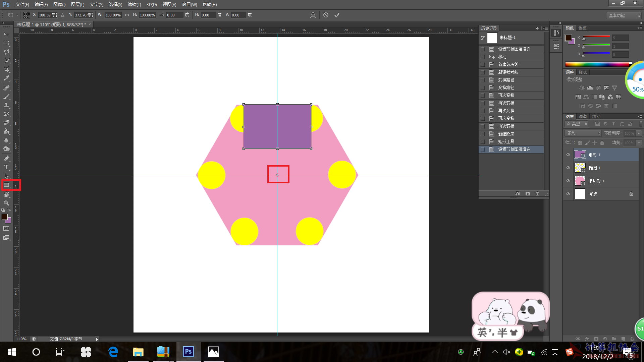Image resolution: width=644 pixels, height=362 pixels.
Task: Select the Rectangular Marquee tool
Action: click(6, 43)
